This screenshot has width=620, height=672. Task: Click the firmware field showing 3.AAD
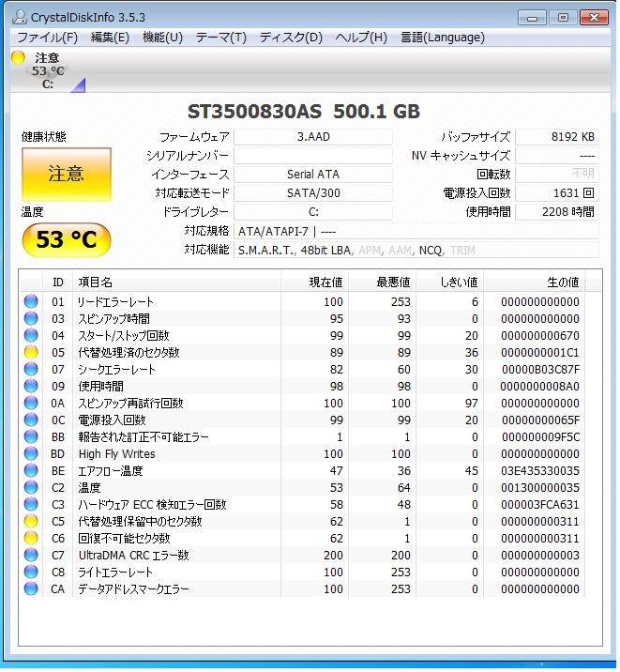click(313, 137)
